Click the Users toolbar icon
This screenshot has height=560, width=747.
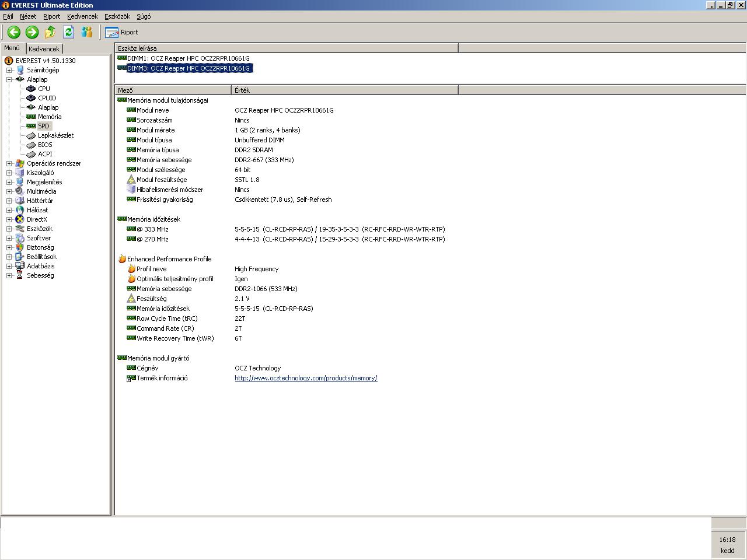tap(87, 32)
